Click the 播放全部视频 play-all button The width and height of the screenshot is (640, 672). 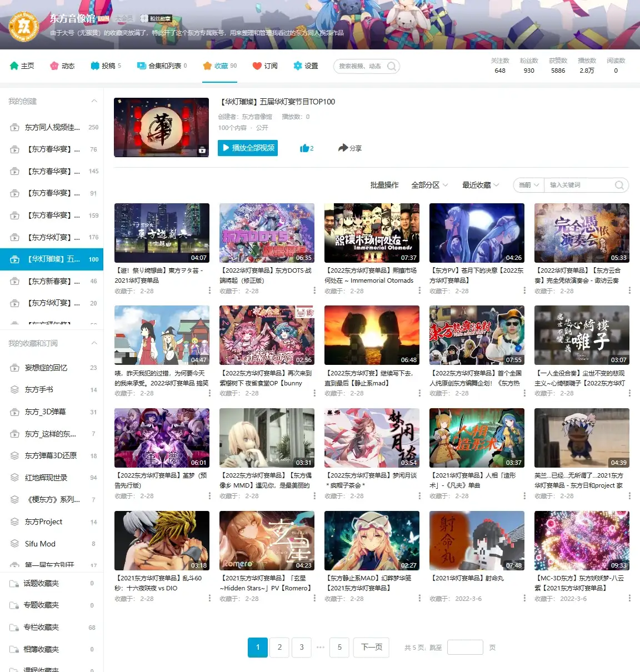tap(248, 148)
